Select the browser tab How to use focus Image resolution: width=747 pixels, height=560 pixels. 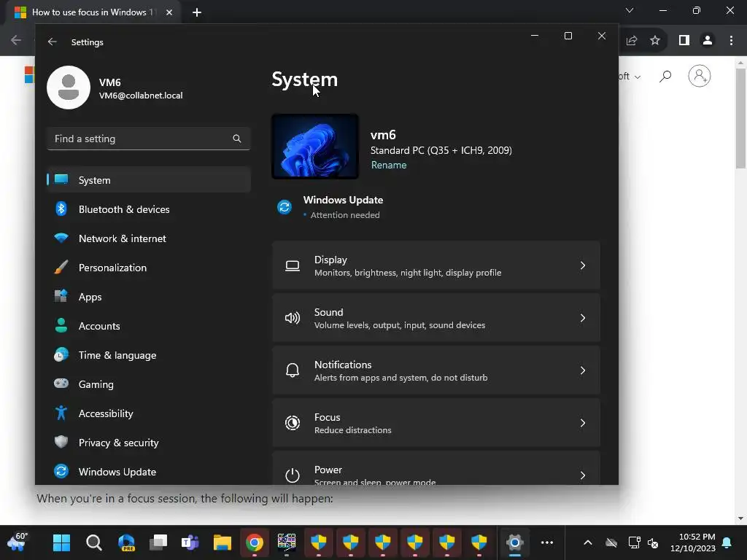93,12
